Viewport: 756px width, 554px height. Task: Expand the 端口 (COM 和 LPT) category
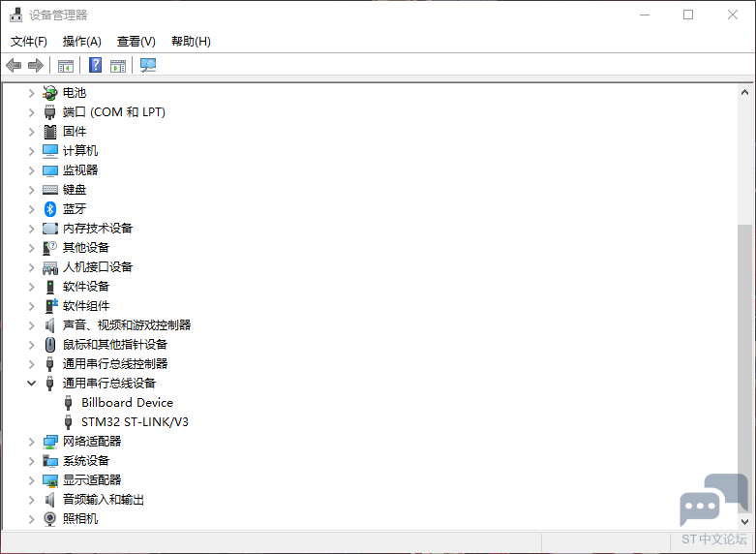coord(31,112)
